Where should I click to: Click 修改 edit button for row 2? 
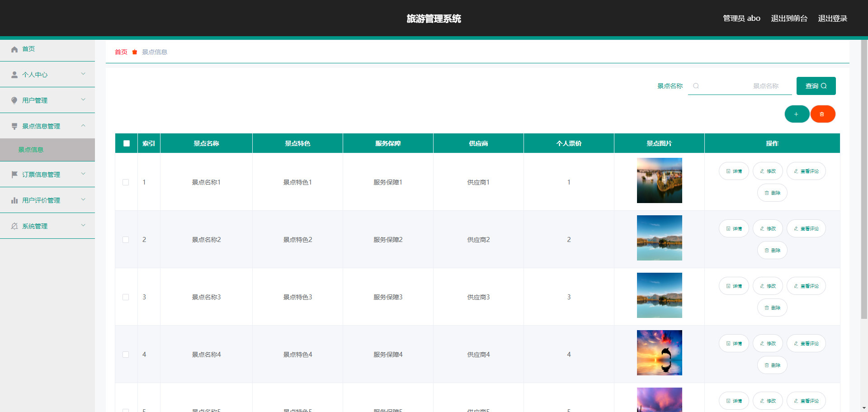coord(768,228)
